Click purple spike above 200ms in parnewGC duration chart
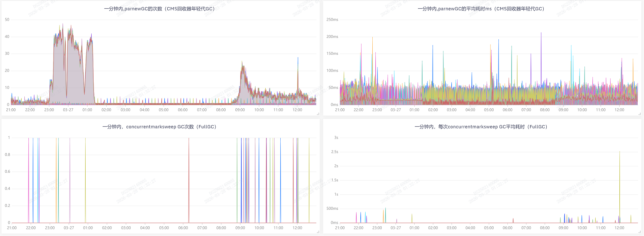The height and width of the screenshot is (236, 644). (x=541, y=34)
